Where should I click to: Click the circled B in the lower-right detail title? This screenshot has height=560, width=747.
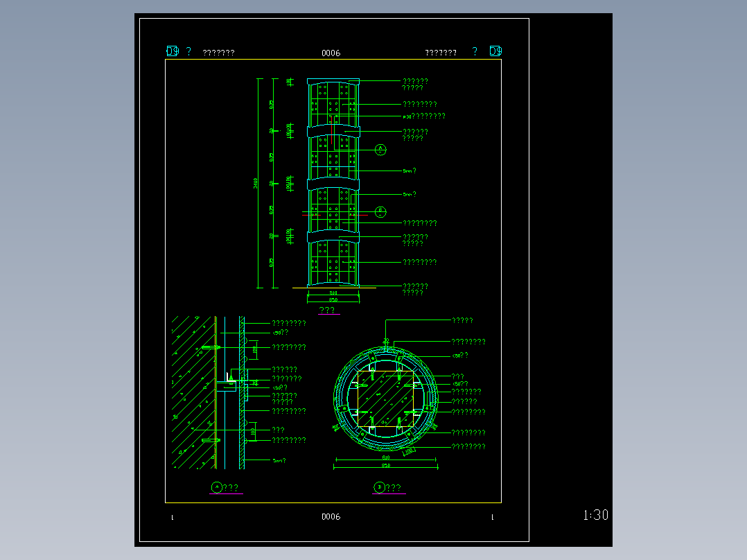[379, 487]
